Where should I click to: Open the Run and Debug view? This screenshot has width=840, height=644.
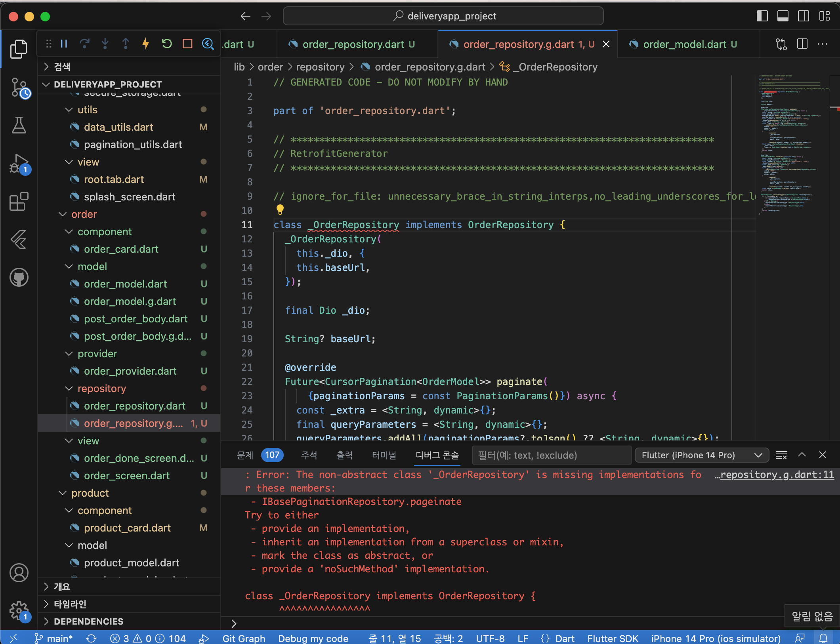click(x=20, y=164)
